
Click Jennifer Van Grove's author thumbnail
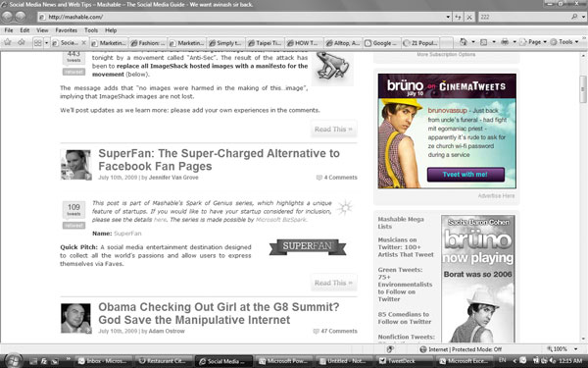click(76, 165)
